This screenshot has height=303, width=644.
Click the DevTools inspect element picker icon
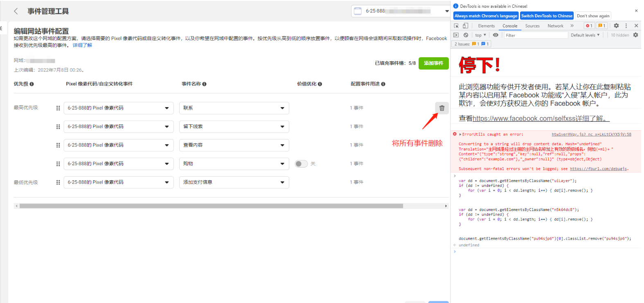pos(457,26)
